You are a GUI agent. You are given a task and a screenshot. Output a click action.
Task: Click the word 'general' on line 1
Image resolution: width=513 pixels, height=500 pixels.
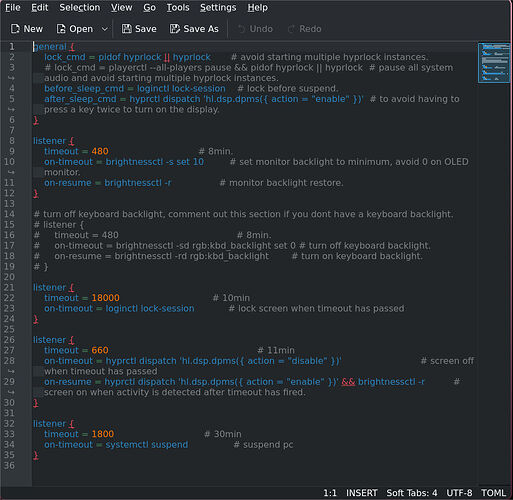(x=50, y=46)
